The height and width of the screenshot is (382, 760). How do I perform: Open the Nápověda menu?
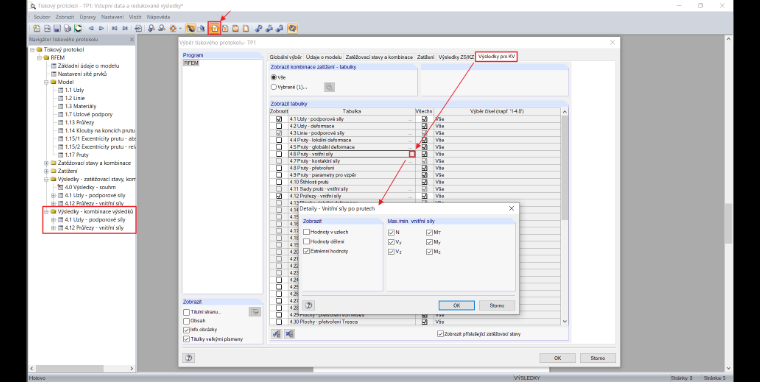click(158, 17)
